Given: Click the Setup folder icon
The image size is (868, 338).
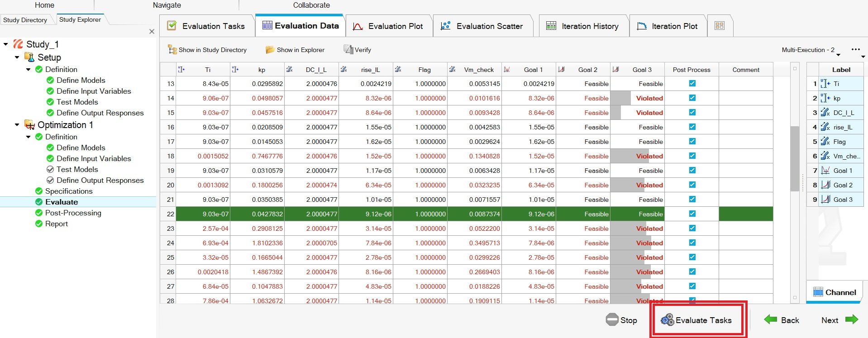Looking at the screenshot, I should (x=29, y=57).
